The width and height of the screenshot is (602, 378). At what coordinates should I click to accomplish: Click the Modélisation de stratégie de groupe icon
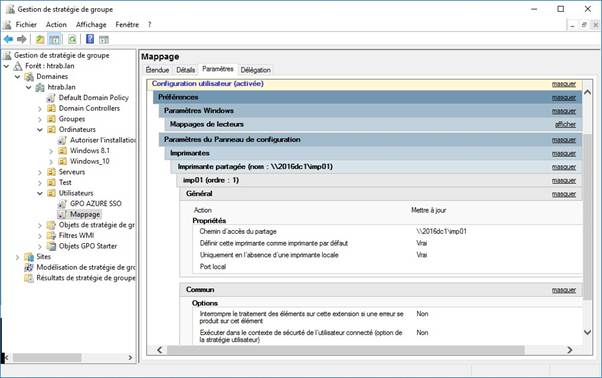29,267
